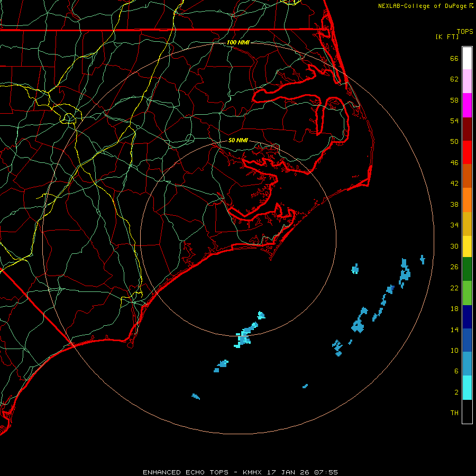476x476 pixels.
Task: Click the navy 18K ft legend swatch
Action: click(467, 317)
